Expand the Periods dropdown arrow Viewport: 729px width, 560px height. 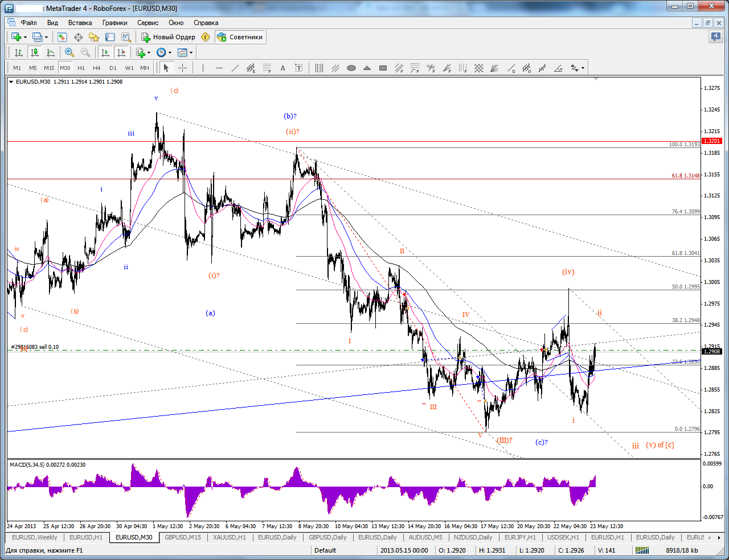[x=170, y=53]
